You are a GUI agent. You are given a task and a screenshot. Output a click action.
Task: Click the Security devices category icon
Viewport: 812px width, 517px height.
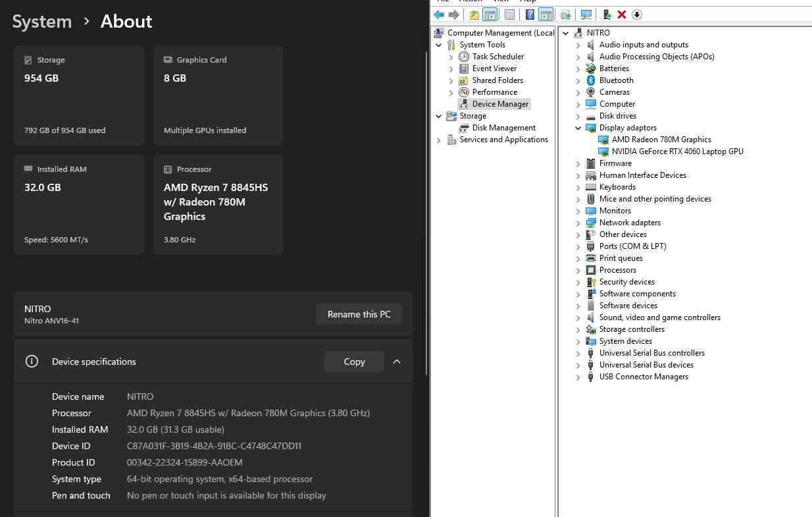coord(591,282)
